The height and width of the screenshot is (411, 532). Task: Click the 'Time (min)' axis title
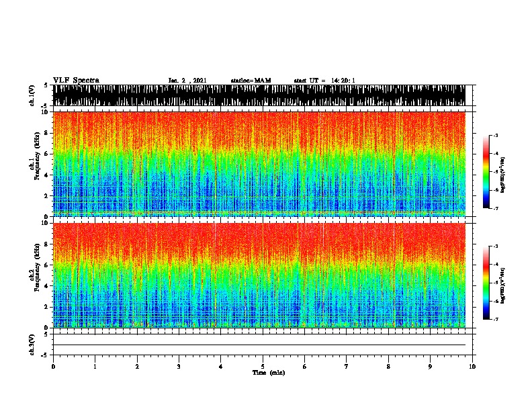269,373
